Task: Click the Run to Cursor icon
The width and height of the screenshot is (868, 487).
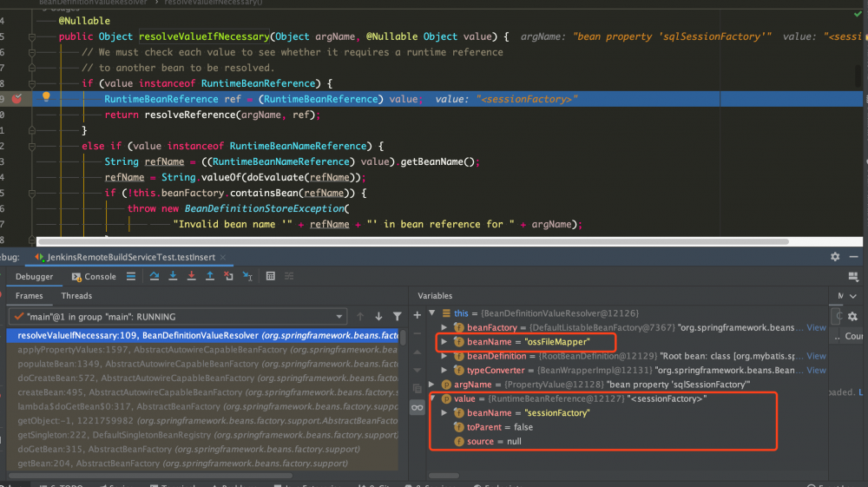Action: (247, 276)
